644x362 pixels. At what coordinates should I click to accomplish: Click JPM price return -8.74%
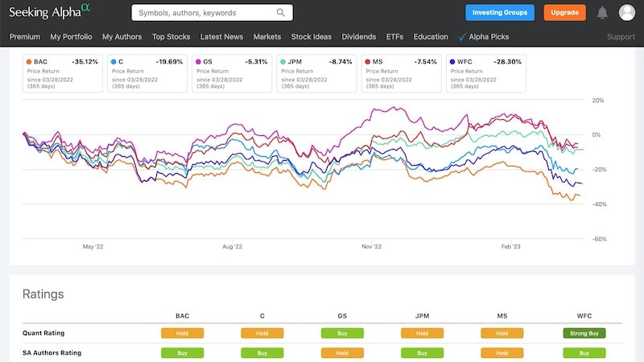coord(341,62)
